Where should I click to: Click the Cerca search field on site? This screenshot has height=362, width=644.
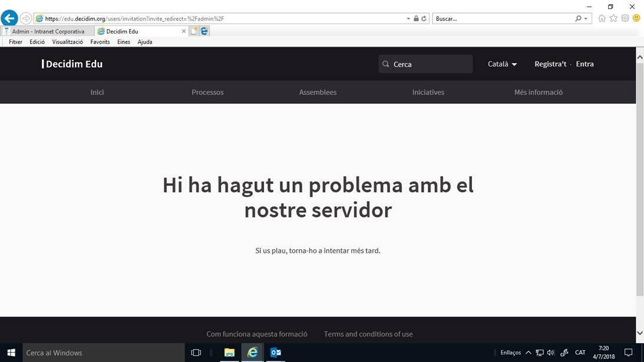click(430, 64)
